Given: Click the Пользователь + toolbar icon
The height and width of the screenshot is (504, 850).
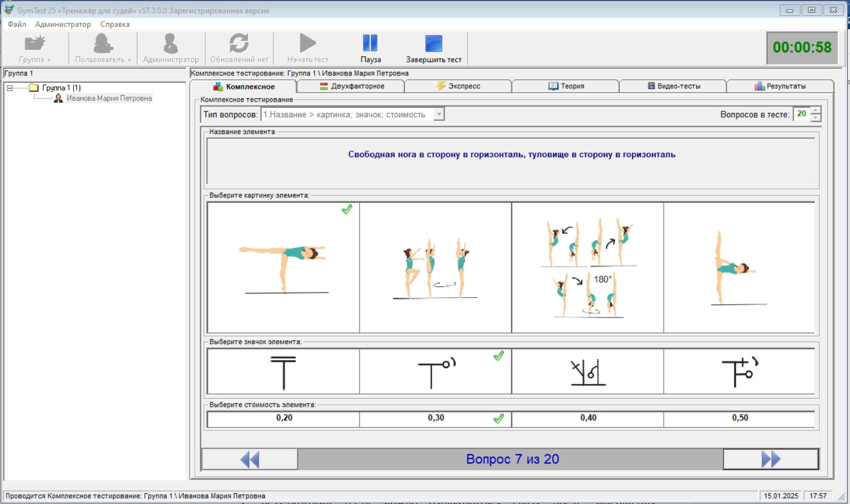Looking at the screenshot, I should click(x=103, y=44).
